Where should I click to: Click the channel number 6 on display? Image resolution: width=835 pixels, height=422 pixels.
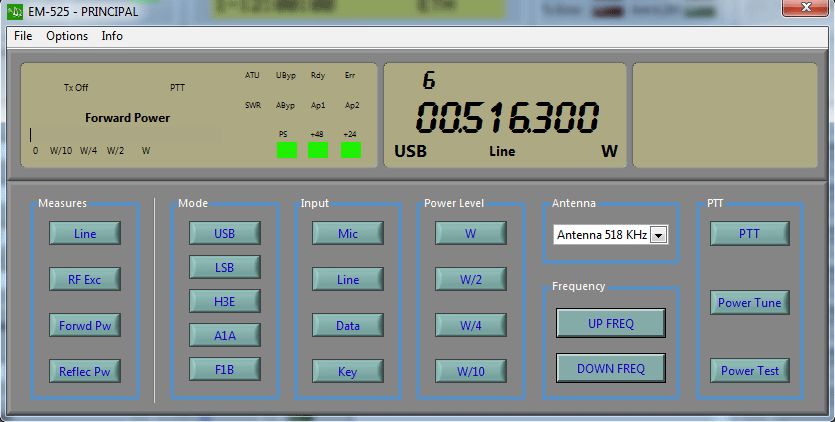coord(429,80)
